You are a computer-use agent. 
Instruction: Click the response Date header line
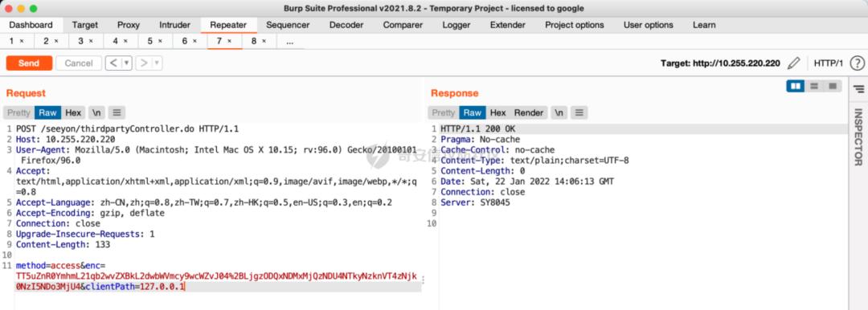pos(527,181)
